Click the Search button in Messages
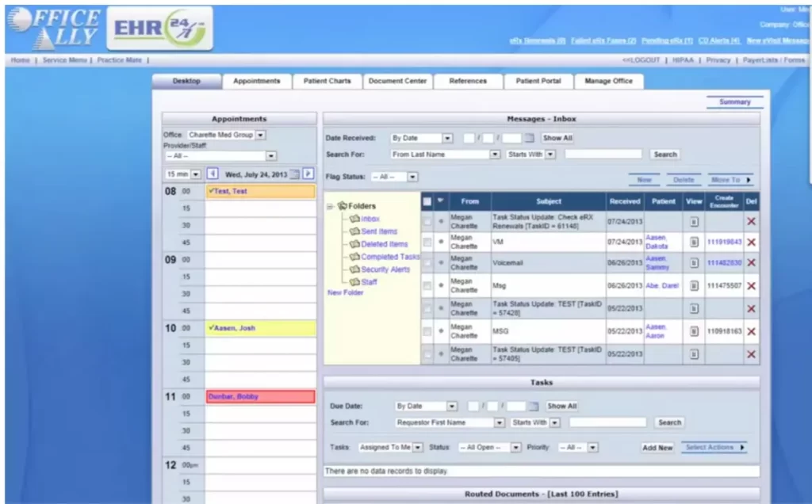 (x=665, y=154)
